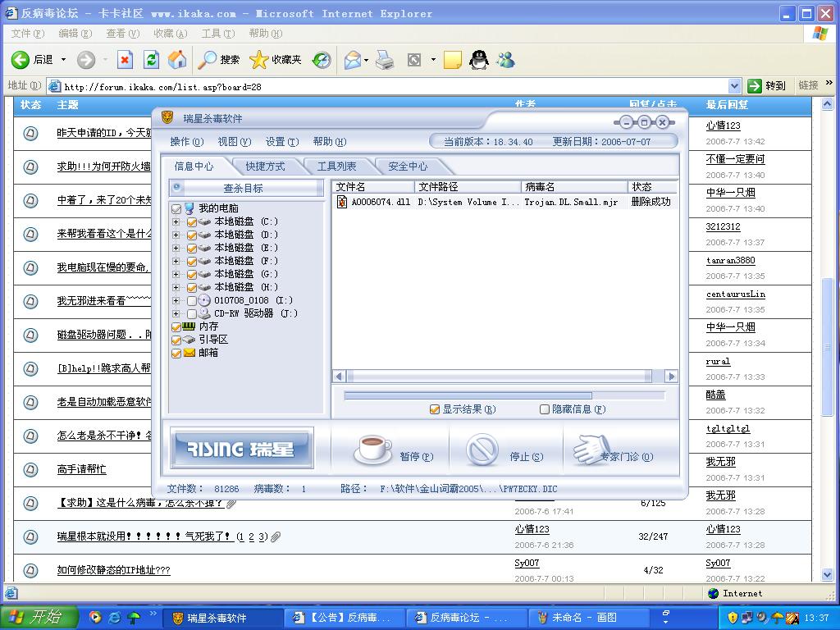The width and height of the screenshot is (840, 630).
Task: Click the 转到 Go button in IE
Action: [767, 85]
